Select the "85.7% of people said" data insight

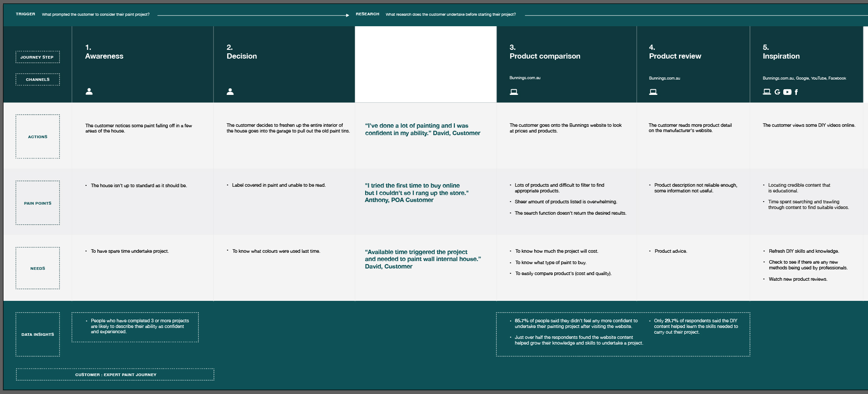(576, 324)
